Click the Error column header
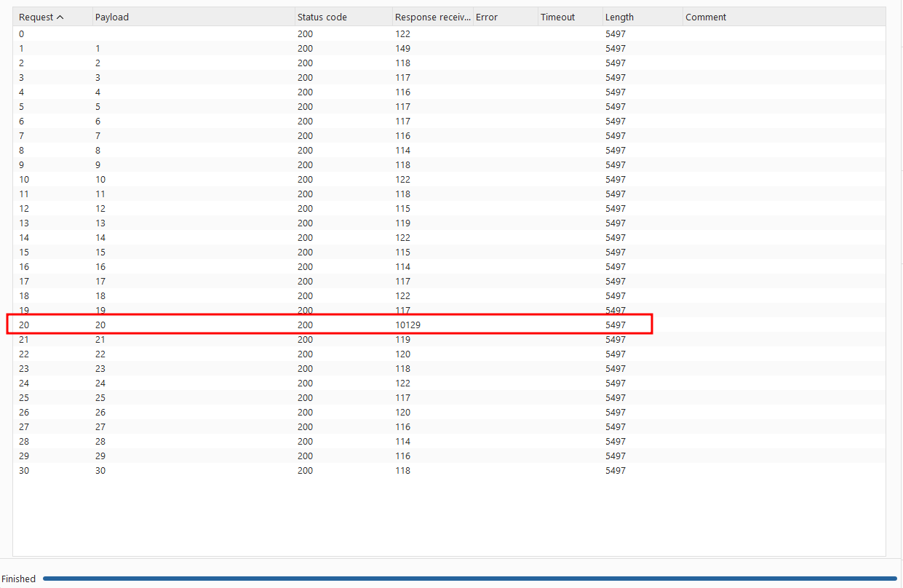903x588 pixels. (x=505, y=17)
